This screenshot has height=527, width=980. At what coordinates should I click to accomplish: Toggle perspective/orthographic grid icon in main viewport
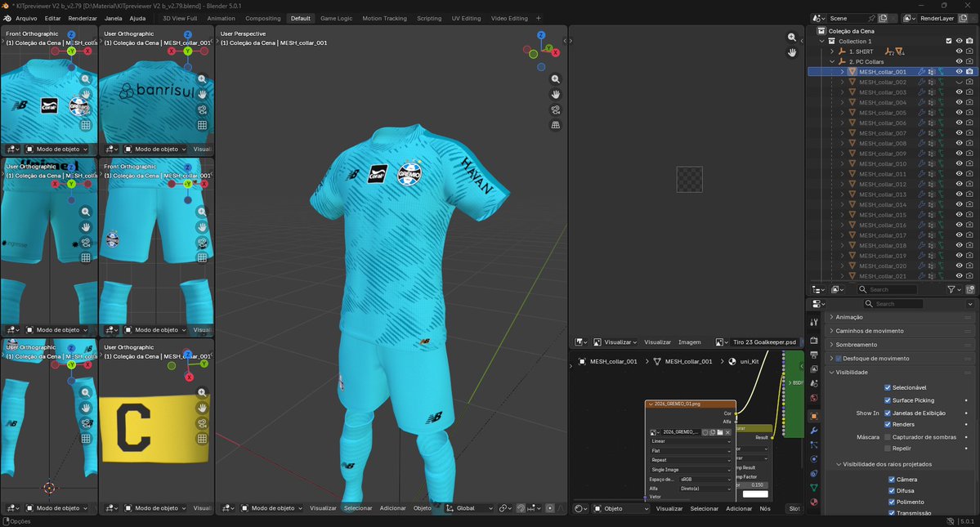555,125
